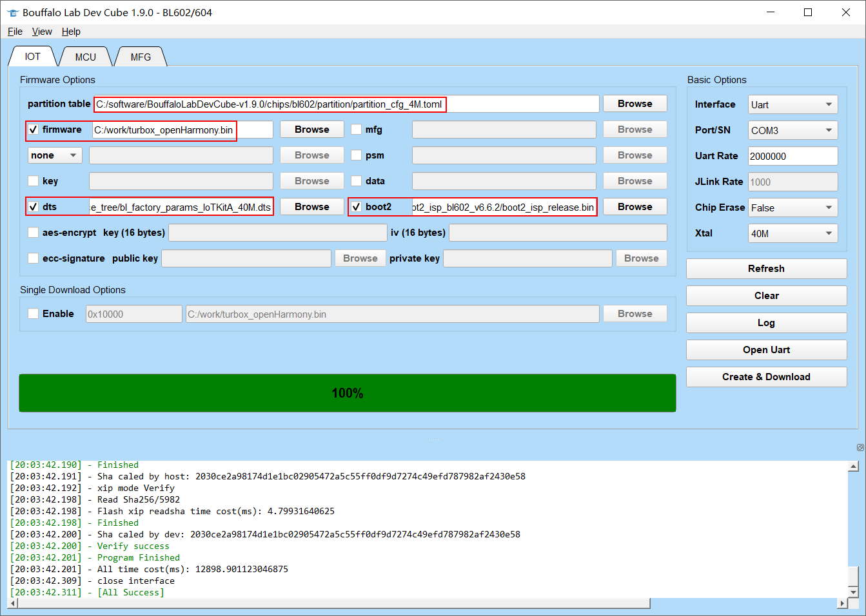Click the log horizontal scrollbar left arrow
Screen dimensions: 866x616
pyautogui.click(x=13, y=603)
